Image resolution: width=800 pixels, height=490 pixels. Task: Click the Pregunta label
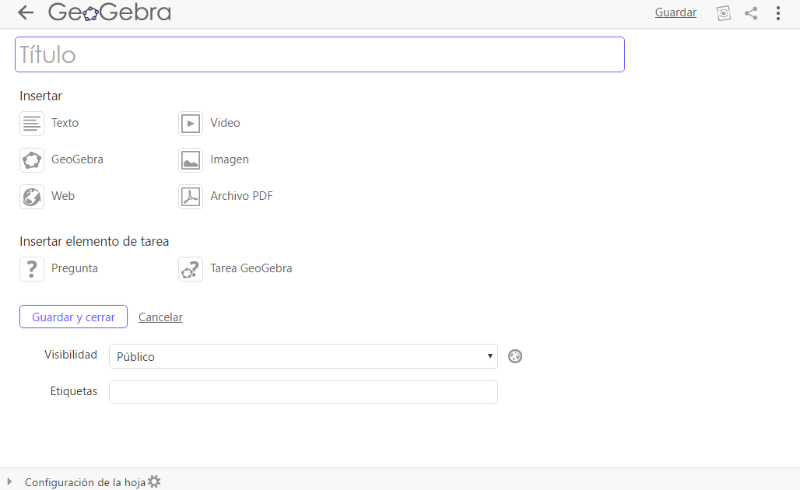coord(74,268)
